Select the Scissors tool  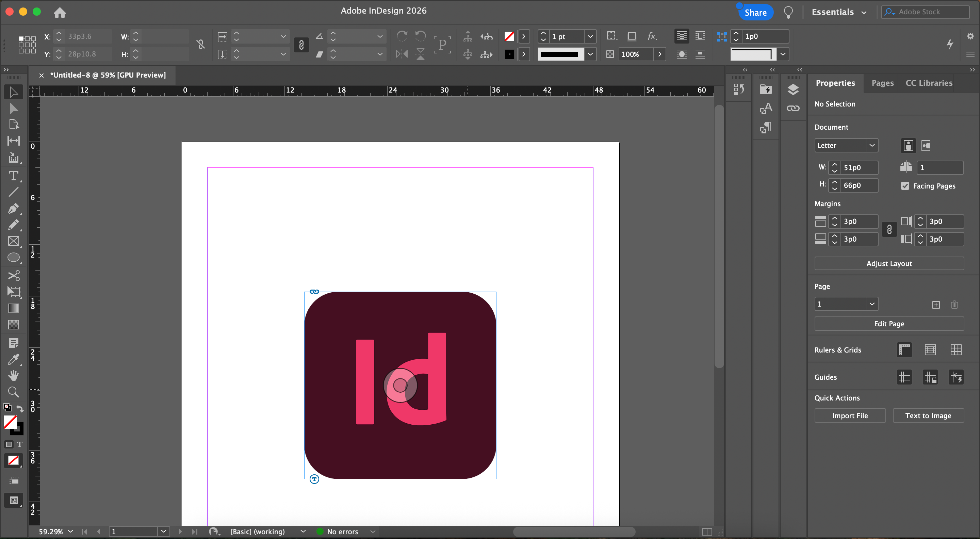click(x=13, y=275)
